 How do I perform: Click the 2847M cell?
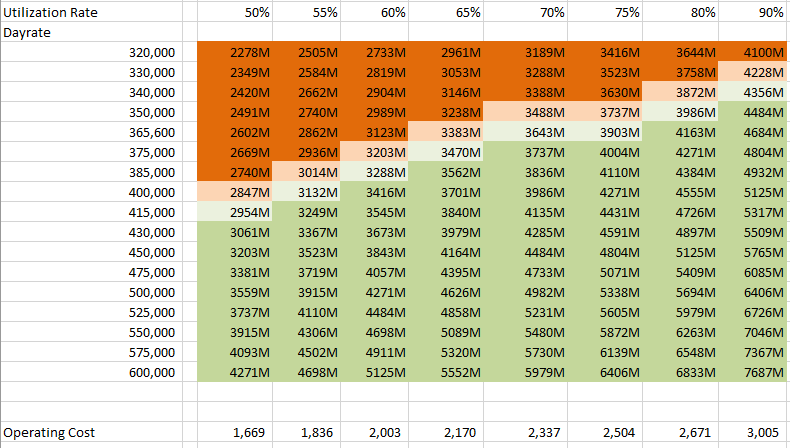point(235,193)
